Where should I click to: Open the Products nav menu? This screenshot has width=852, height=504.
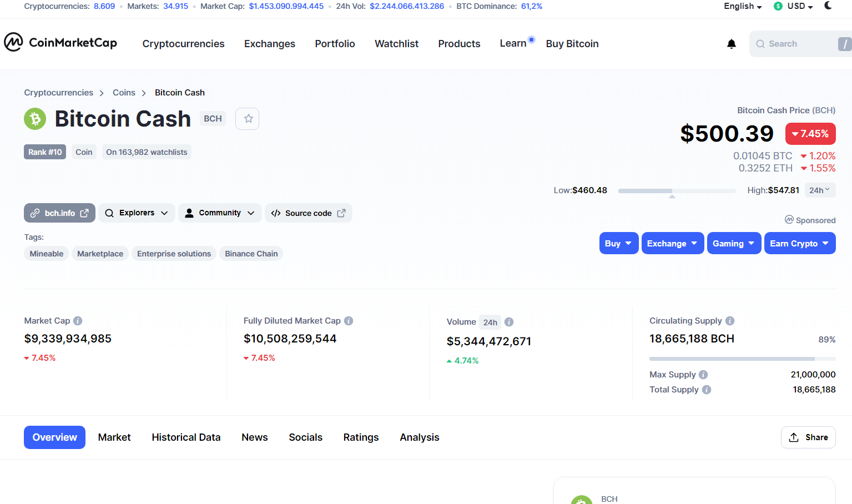tap(459, 44)
